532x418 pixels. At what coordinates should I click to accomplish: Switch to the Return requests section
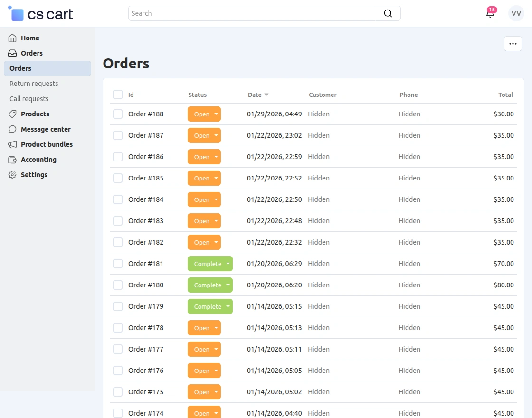pyautogui.click(x=34, y=84)
